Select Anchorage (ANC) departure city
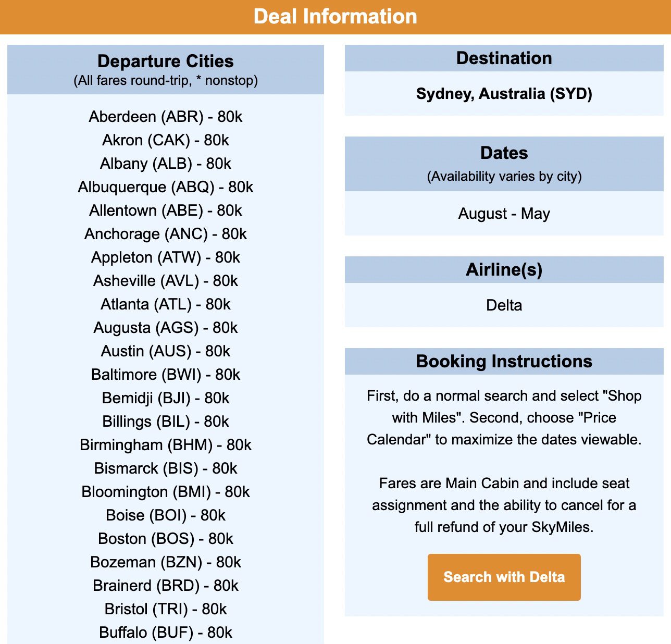The image size is (671, 644). (x=166, y=234)
